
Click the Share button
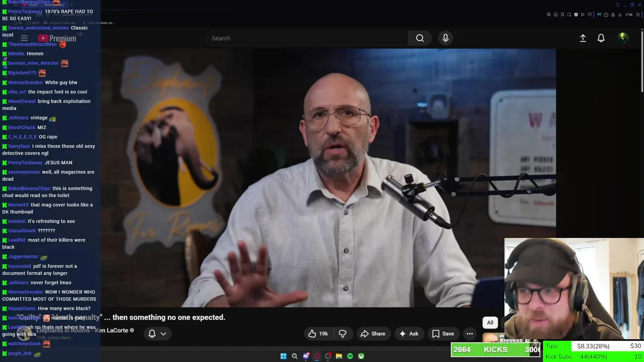click(373, 333)
